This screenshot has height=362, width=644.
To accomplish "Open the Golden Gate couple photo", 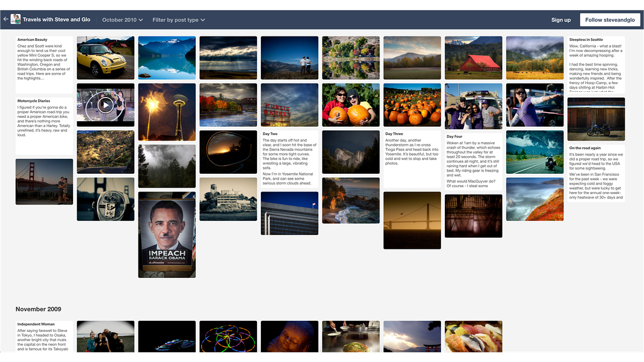I will click(x=44, y=182).
